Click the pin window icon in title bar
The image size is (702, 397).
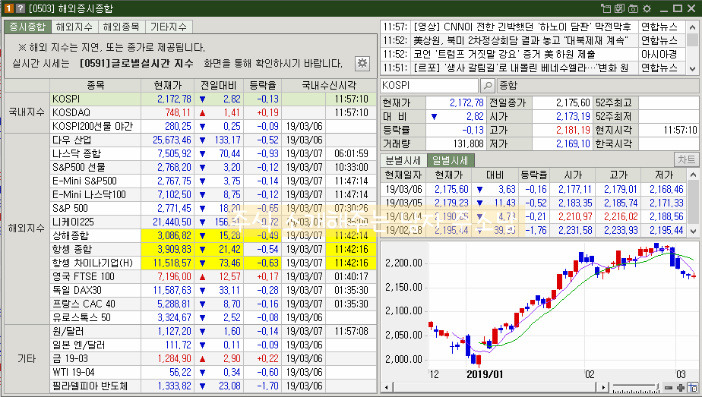(x=606, y=9)
